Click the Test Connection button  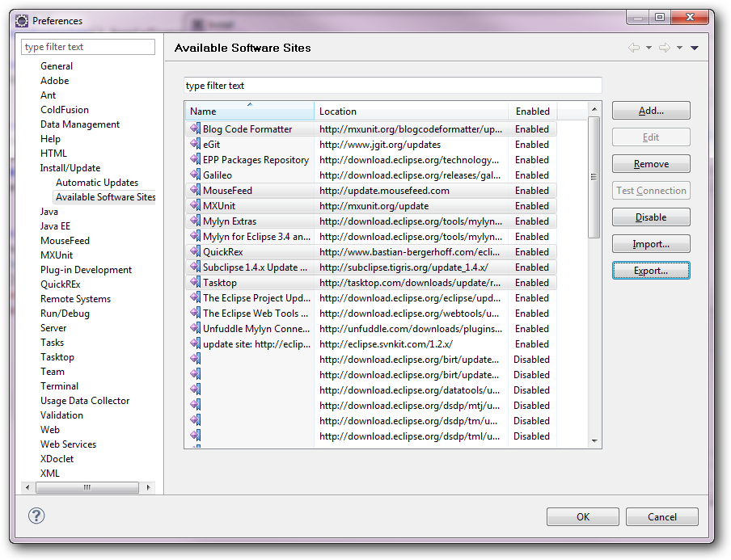(x=651, y=191)
